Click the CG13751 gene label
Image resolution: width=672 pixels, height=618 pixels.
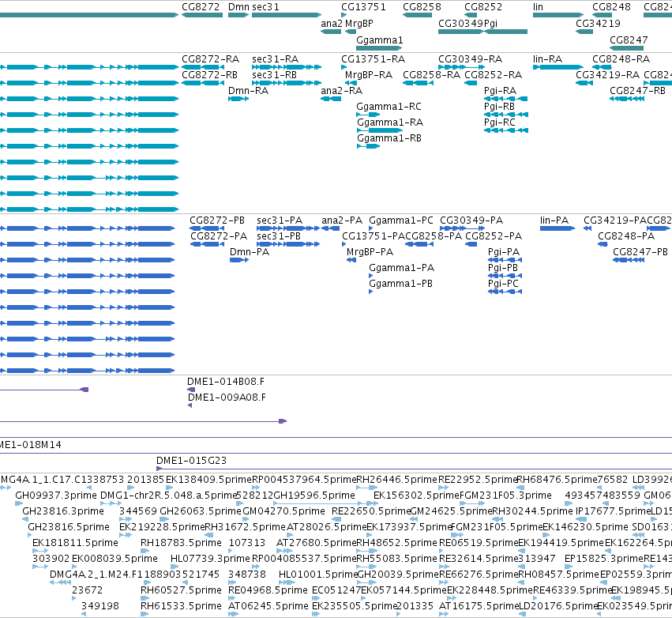point(363,7)
